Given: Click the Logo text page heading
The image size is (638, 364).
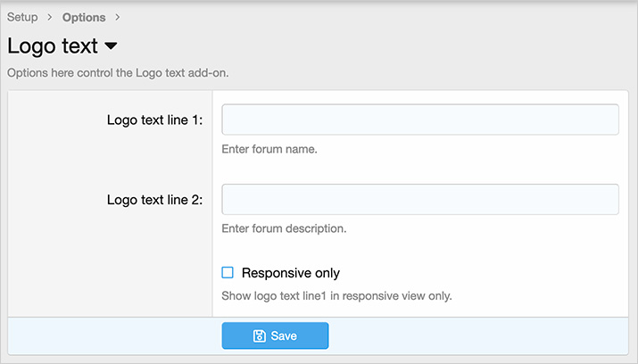Looking at the screenshot, I should pos(53,45).
